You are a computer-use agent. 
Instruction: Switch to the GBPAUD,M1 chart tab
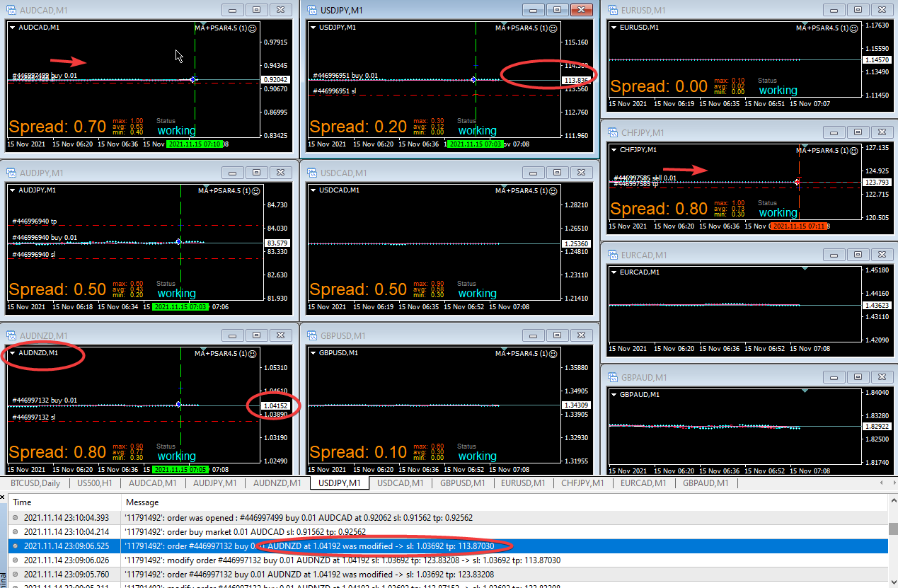click(x=706, y=483)
